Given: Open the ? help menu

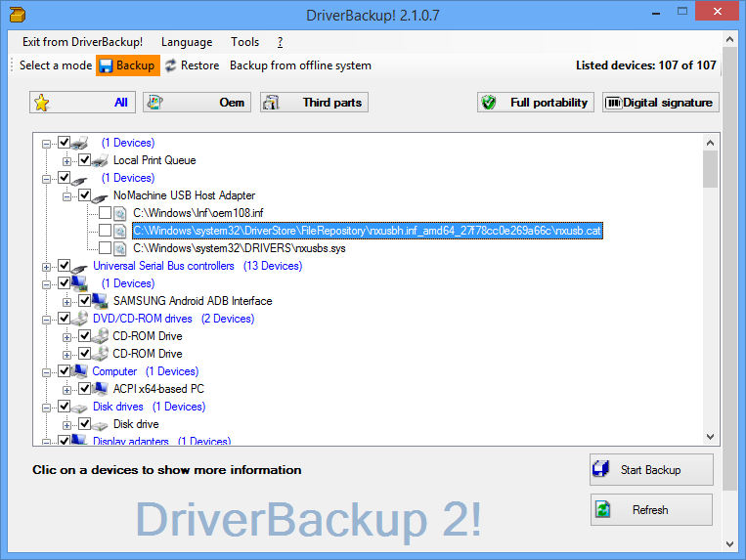Looking at the screenshot, I should click(x=280, y=42).
